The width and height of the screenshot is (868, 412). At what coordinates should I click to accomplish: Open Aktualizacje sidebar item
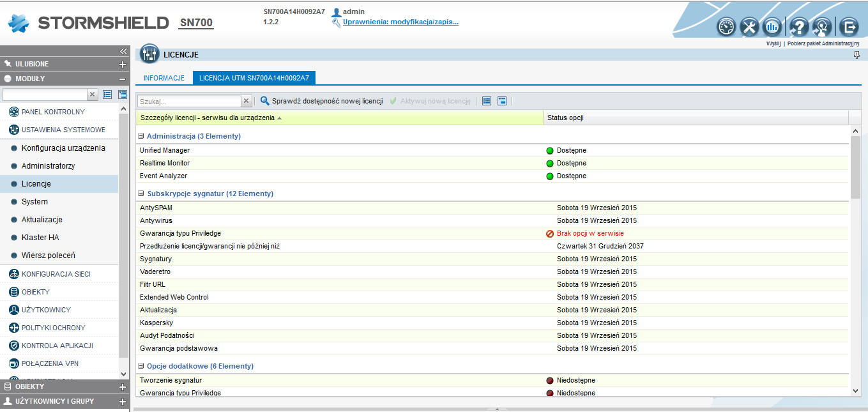pyautogui.click(x=42, y=220)
